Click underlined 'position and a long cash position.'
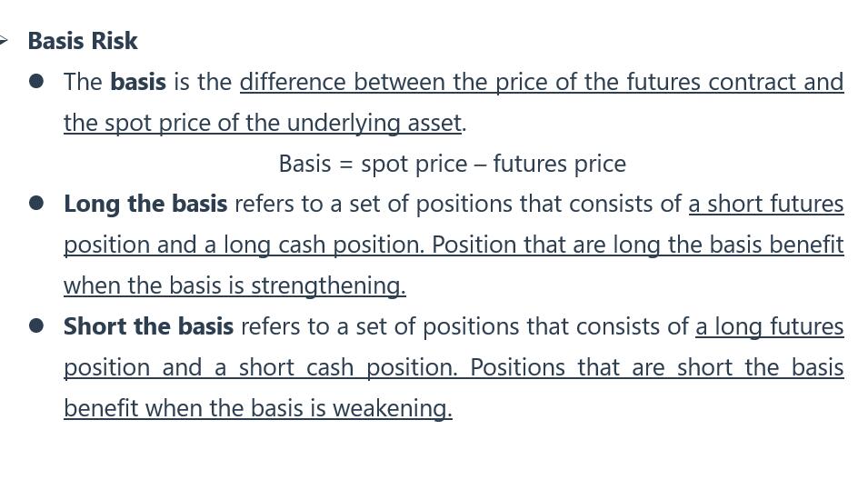Viewport: 868px width, 490px height. (x=244, y=245)
